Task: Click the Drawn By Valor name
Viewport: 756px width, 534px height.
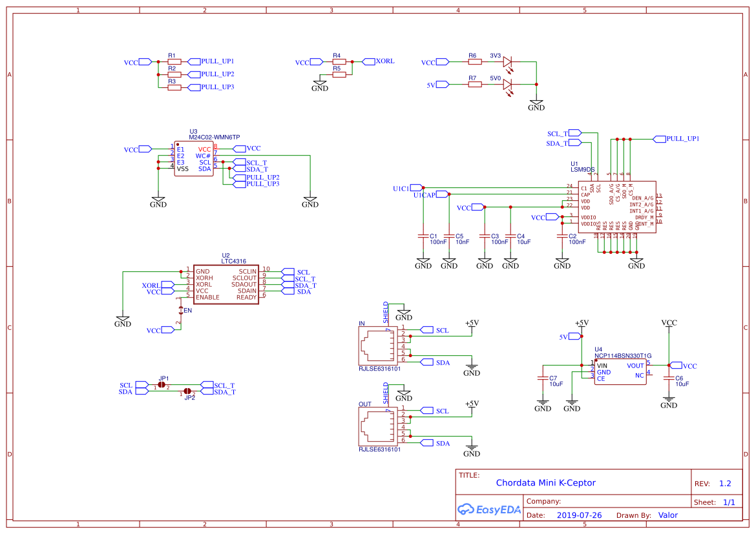Action: pyautogui.click(x=668, y=515)
